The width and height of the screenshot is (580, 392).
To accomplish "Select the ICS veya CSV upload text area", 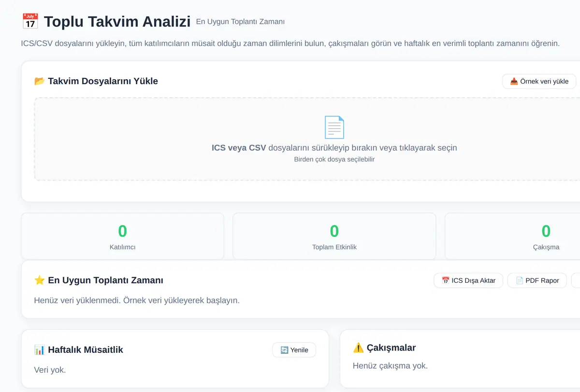I will click(x=334, y=148).
